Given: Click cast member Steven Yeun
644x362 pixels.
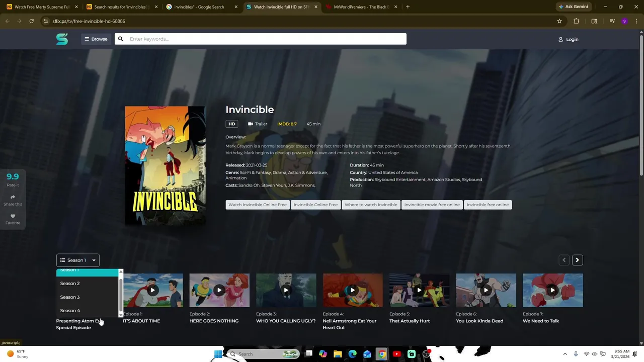Looking at the screenshot, I should pyautogui.click(x=274, y=185).
